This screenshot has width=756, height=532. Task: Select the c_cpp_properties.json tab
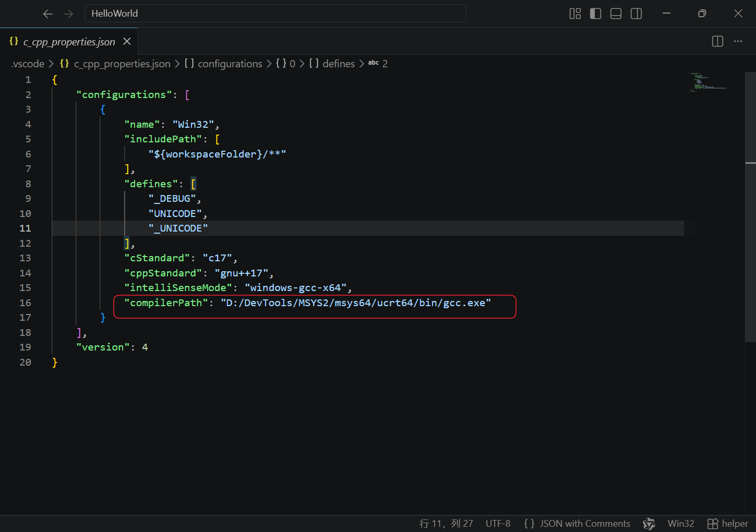coord(69,42)
